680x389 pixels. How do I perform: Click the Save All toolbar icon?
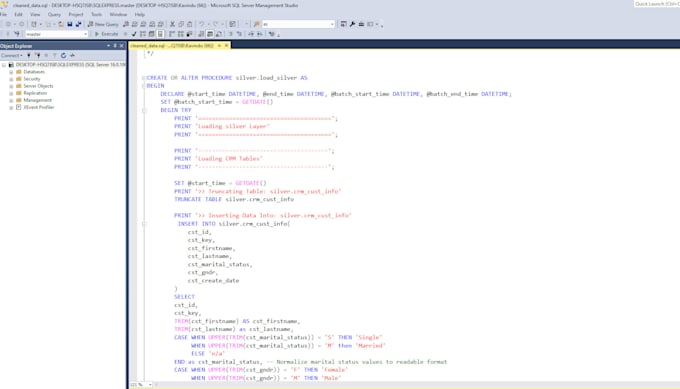(78, 24)
